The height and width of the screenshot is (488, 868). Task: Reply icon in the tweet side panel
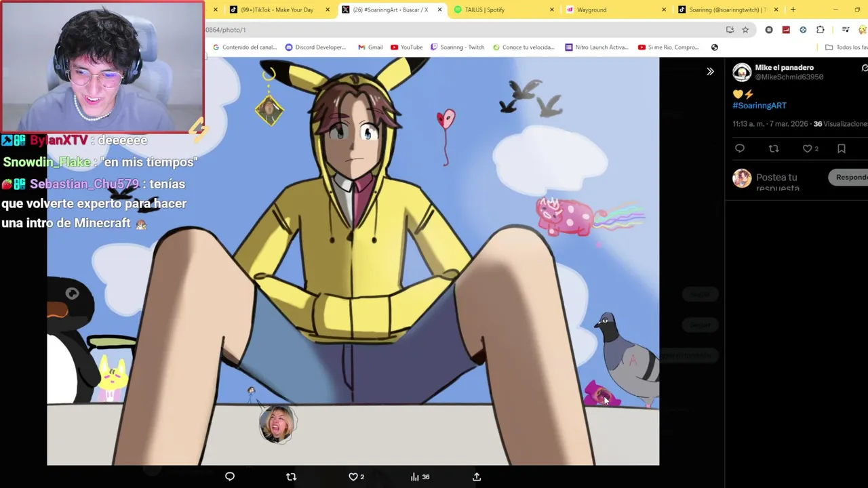(x=740, y=148)
